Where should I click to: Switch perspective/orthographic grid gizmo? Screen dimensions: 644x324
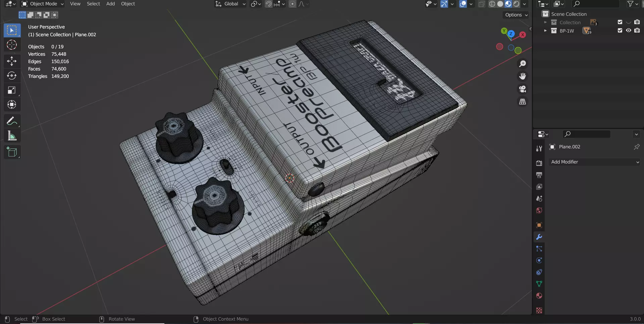click(523, 102)
